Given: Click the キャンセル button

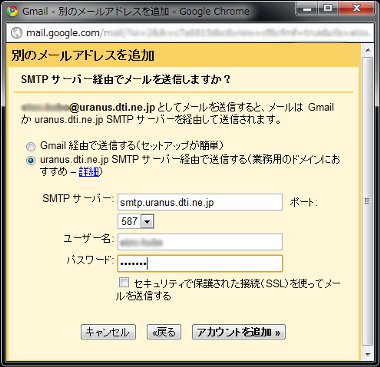Looking at the screenshot, I should (108, 332).
